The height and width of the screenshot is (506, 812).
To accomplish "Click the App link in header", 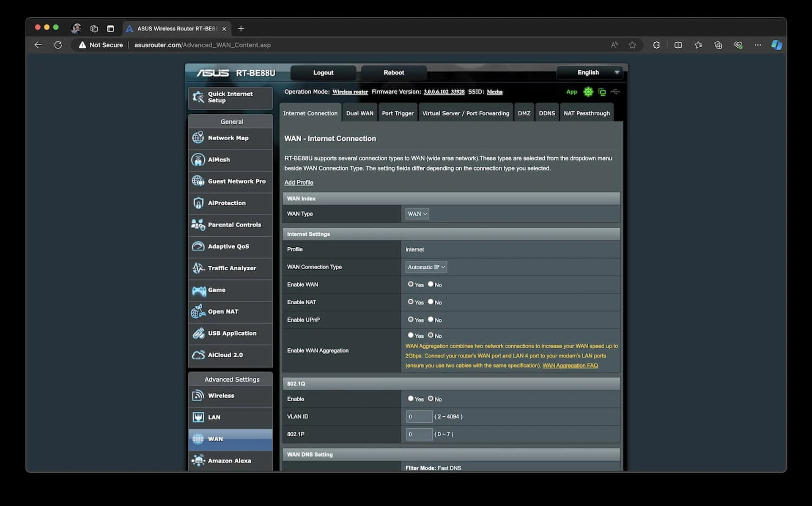I will (x=571, y=92).
